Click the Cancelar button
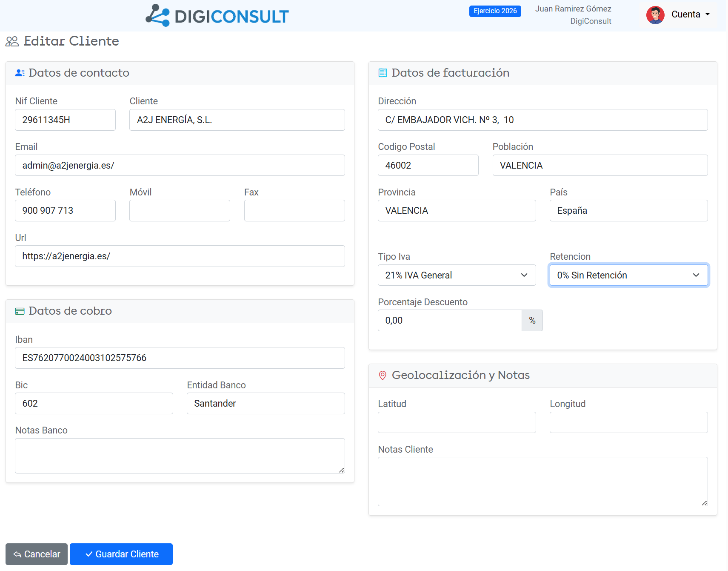The image size is (728, 571). [x=37, y=554]
